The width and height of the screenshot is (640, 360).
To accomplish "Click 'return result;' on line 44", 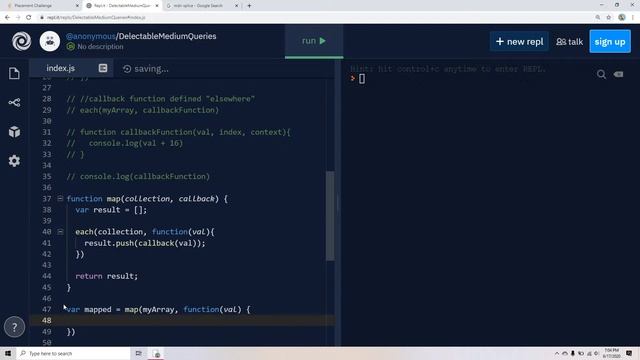I will [107, 276].
